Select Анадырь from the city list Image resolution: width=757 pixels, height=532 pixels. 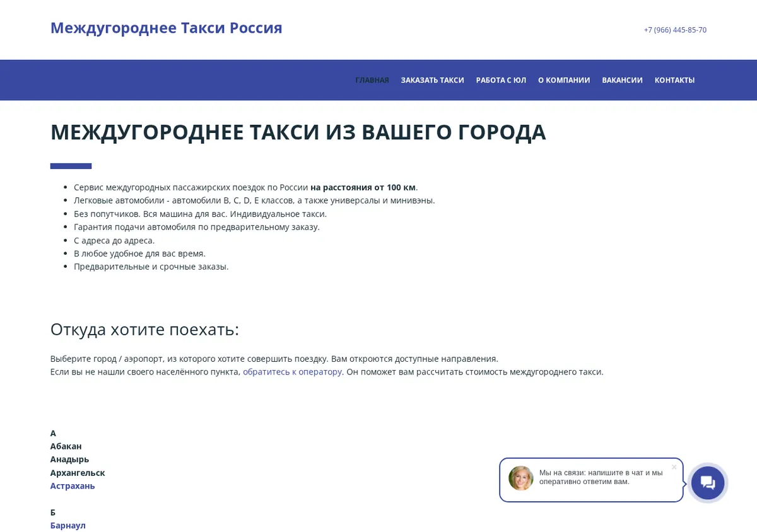pyautogui.click(x=70, y=460)
